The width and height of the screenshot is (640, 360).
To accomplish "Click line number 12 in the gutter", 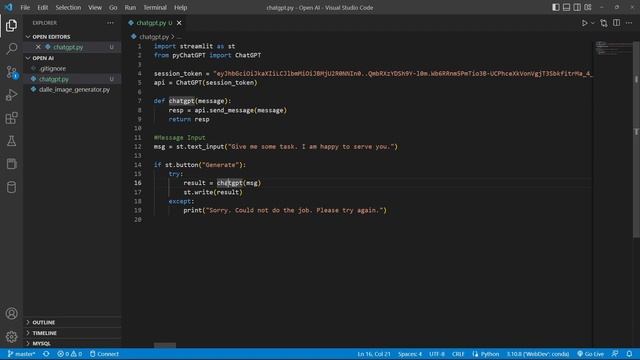I will (138, 147).
